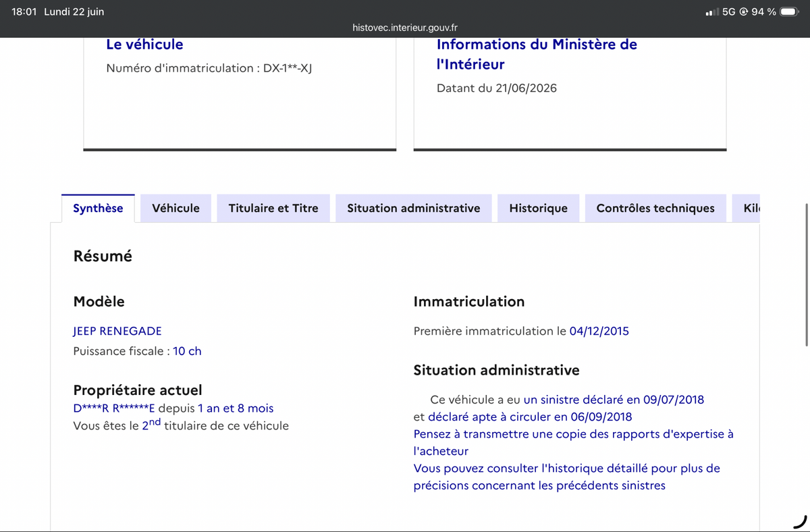Click owner name D****R R******E
This screenshot has height=532, width=810.
click(x=114, y=408)
